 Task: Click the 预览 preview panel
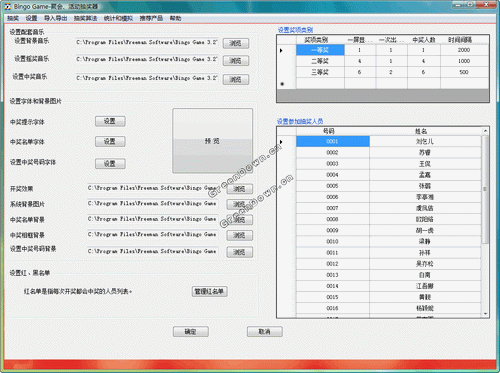pyautogui.click(x=212, y=141)
